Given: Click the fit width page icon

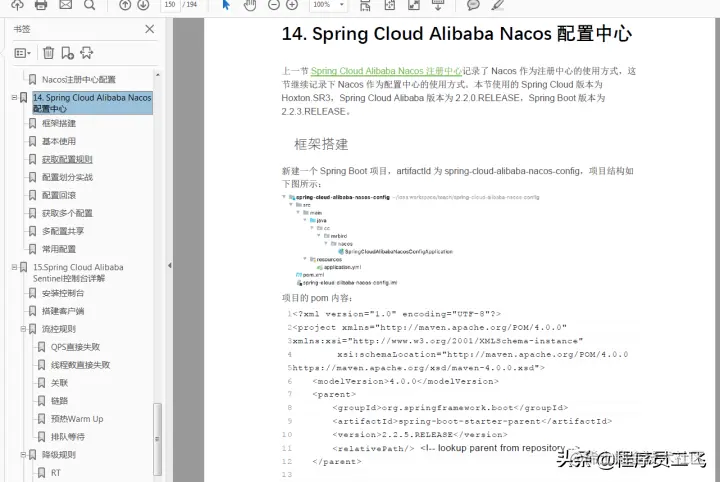Looking at the screenshot, I should pos(390,5).
